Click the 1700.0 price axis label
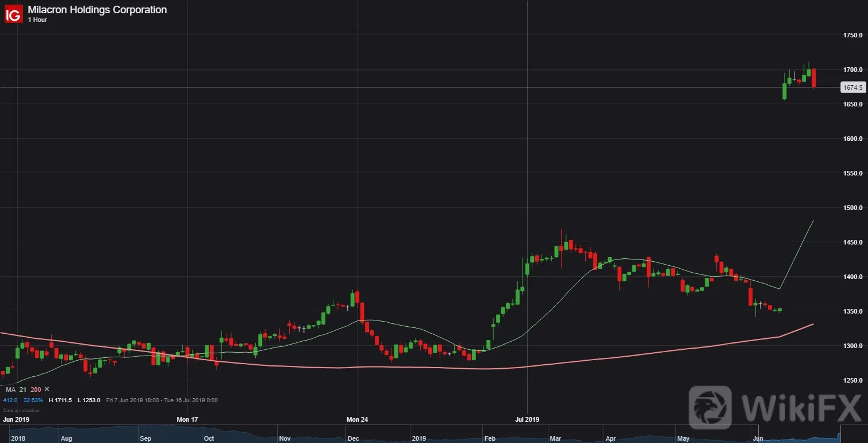 click(x=853, y=70)
